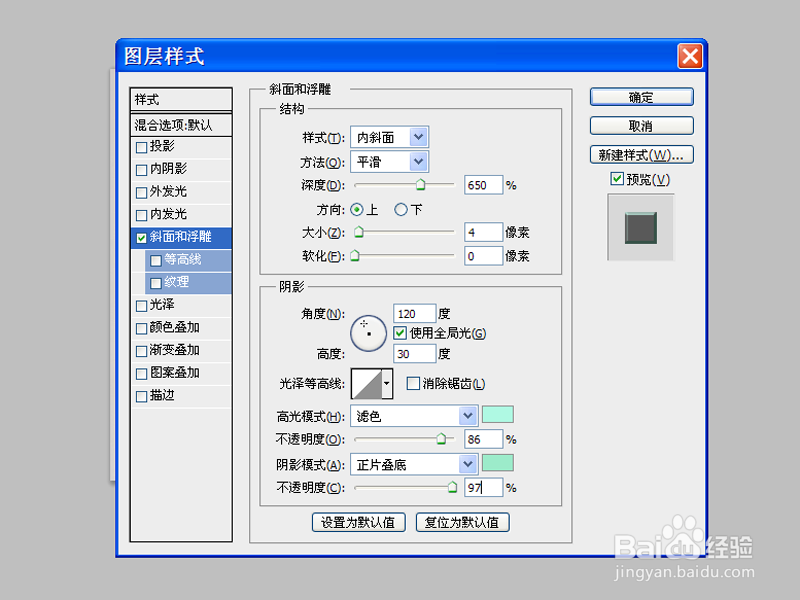Select direction 下 radio button
The image size is (800, 600).
401,210
